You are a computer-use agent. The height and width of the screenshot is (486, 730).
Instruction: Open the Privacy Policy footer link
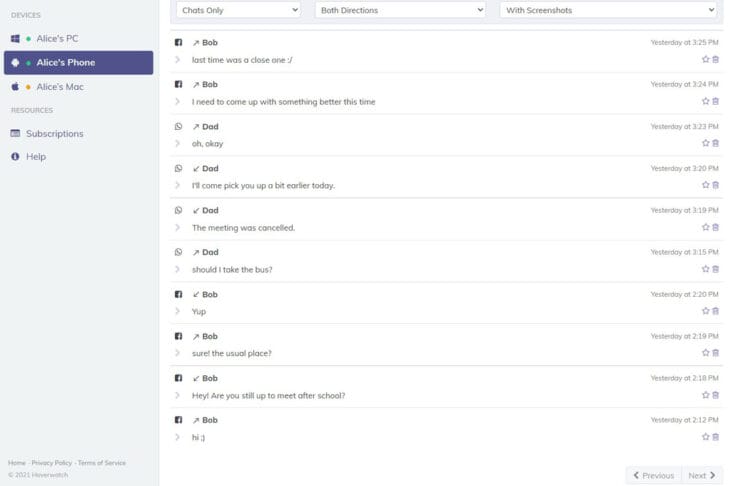tap(51, 463)
